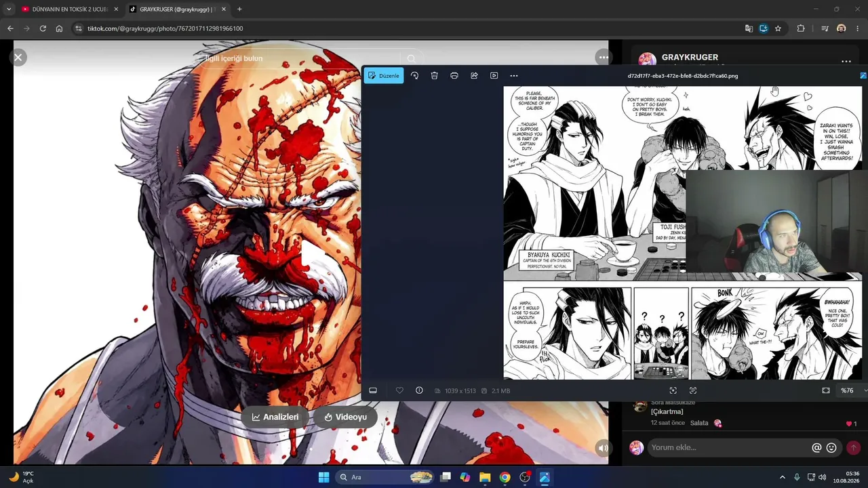Open Chrome media controls icon
This screenshot has width=868, height=488.
[825, 28]
